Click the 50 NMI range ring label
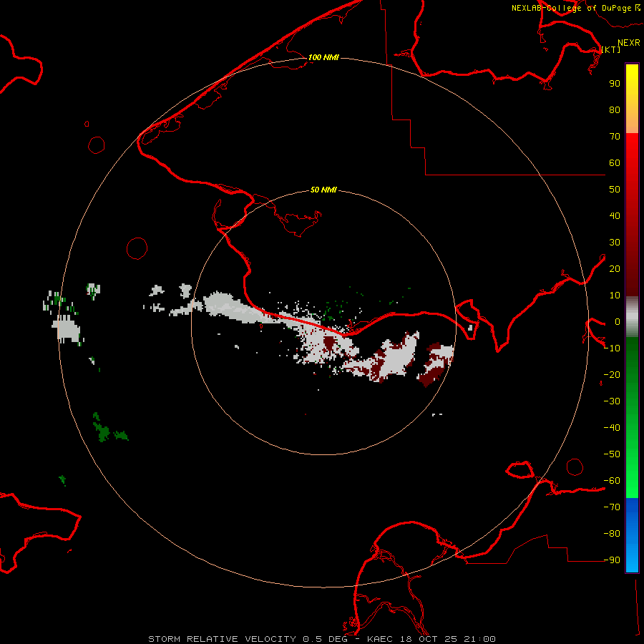 point(323,190)
